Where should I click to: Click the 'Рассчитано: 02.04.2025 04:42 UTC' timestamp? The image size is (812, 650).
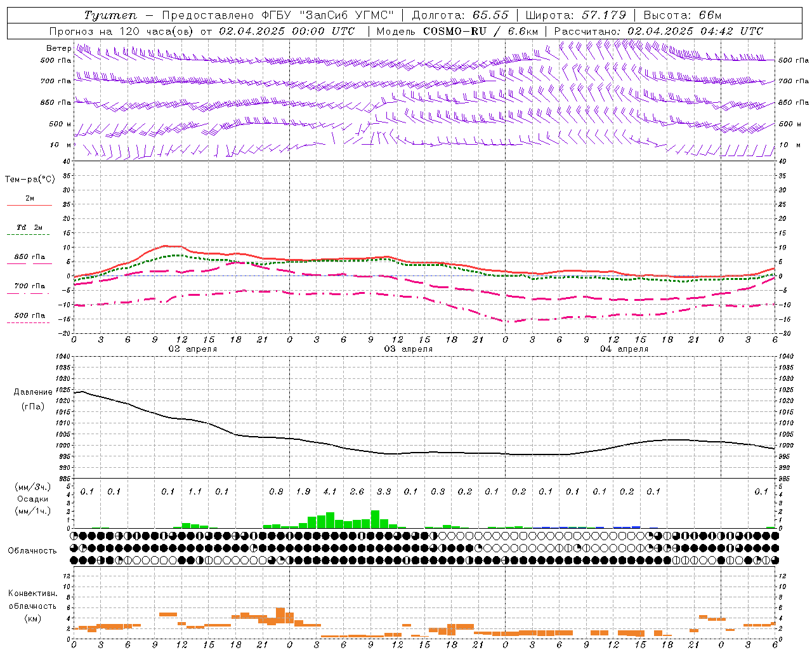[x=658, y=31]
